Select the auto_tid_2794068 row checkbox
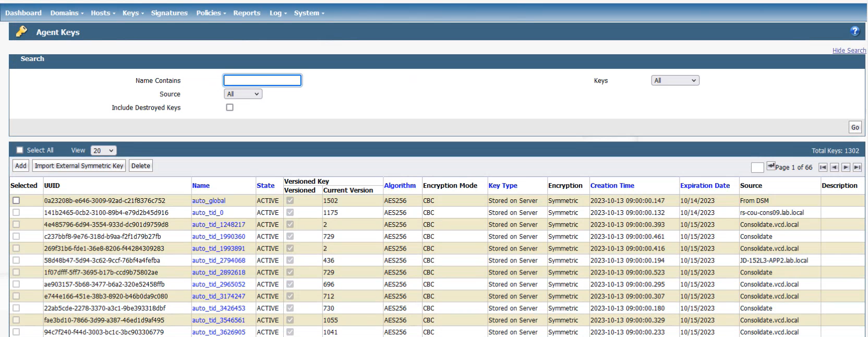Image resolution: width=868 pixels, height=337 pixels. tap(16, 260)
